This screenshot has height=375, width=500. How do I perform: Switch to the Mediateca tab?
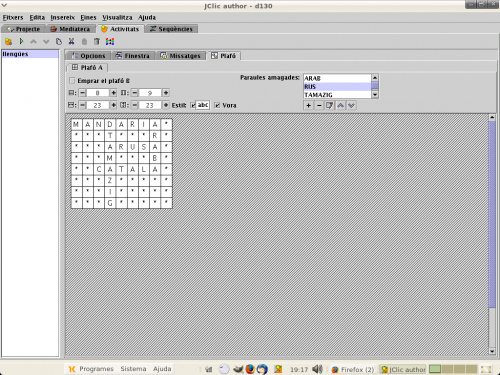point(71,29)
